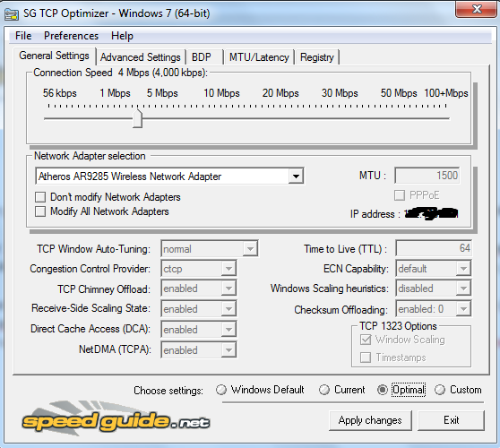The width and height of the screenshot is (500, 448).
Task: Click the Exit button
Action: 452,420
